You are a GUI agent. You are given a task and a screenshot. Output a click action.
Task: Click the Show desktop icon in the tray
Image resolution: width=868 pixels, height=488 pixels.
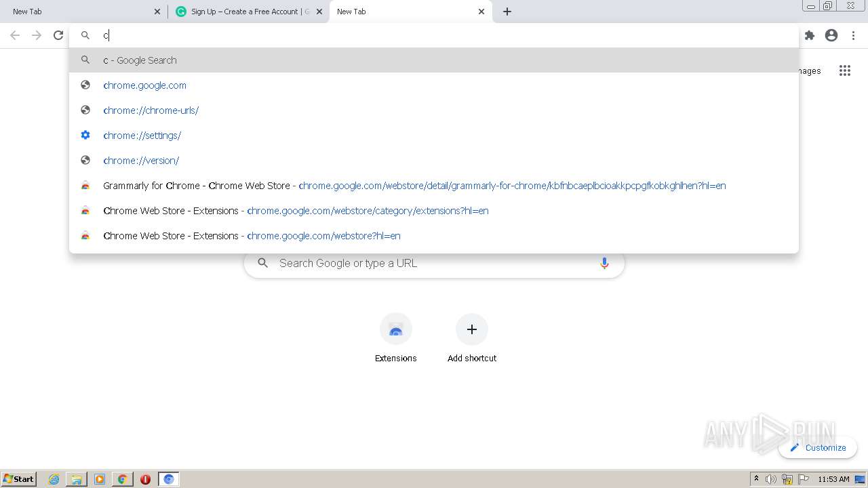[861, 479]
